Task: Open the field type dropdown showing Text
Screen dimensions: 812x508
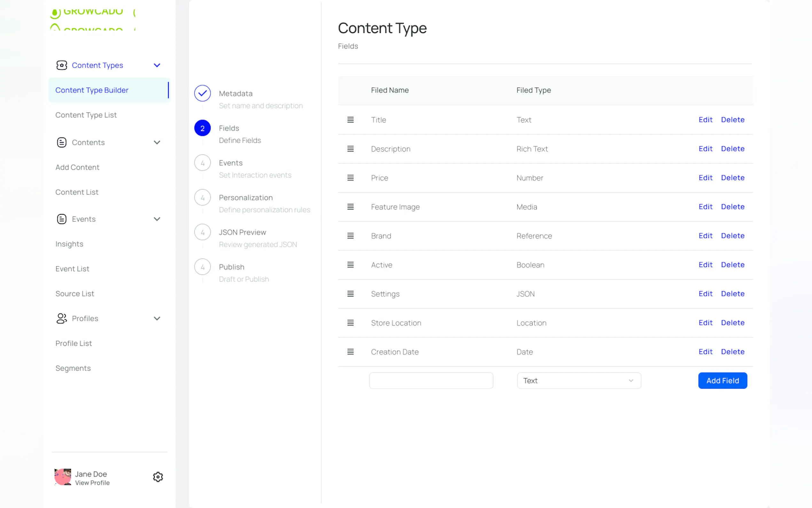Action: tap(579, 381)
